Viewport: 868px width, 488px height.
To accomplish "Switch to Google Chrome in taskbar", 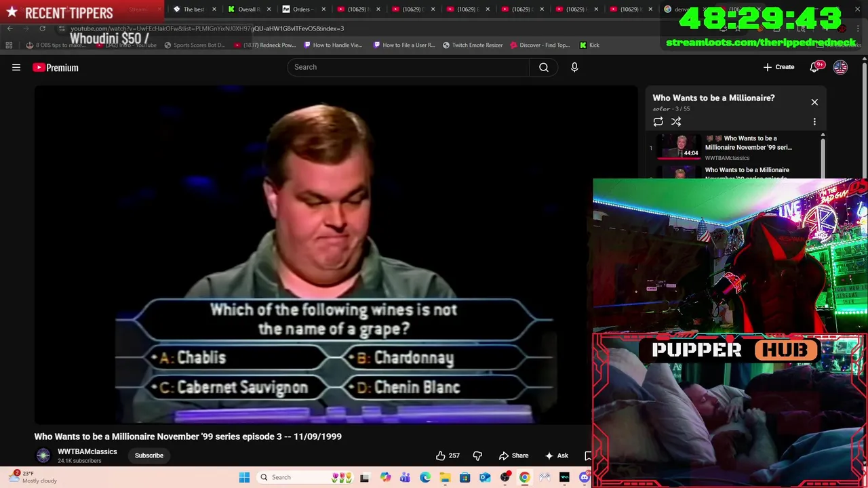I will tap(524, 477).
